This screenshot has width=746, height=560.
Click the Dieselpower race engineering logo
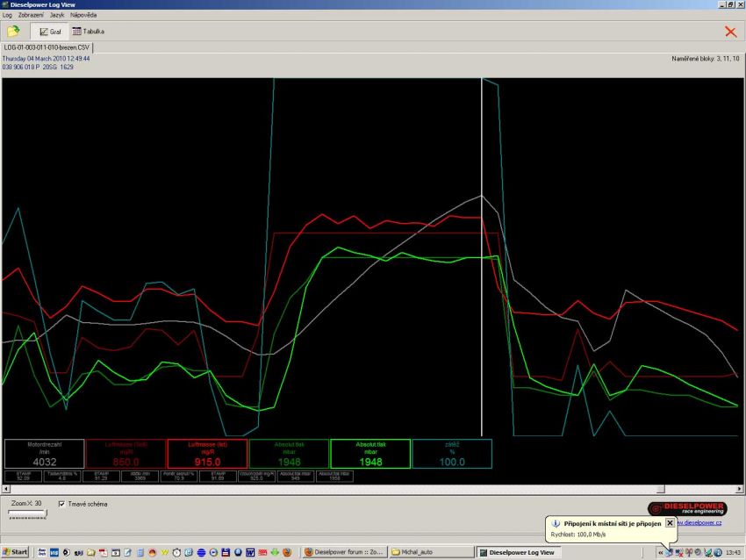687,508
